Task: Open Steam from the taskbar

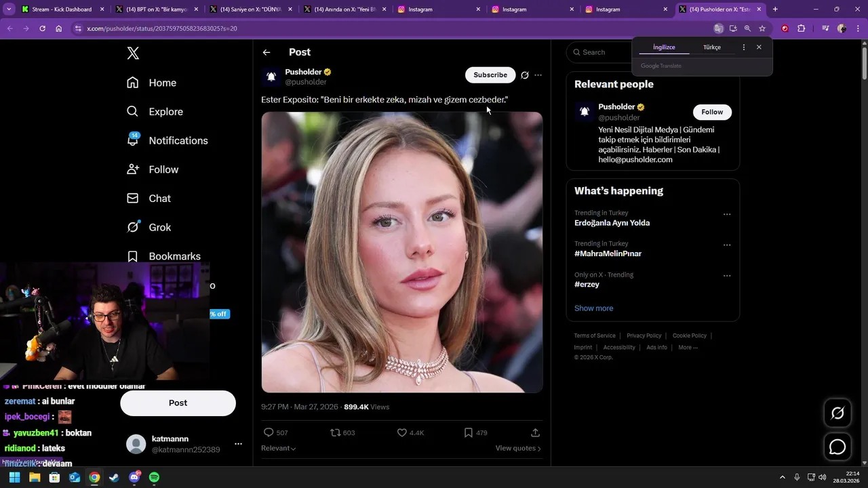Action: [x=114, y=477]
